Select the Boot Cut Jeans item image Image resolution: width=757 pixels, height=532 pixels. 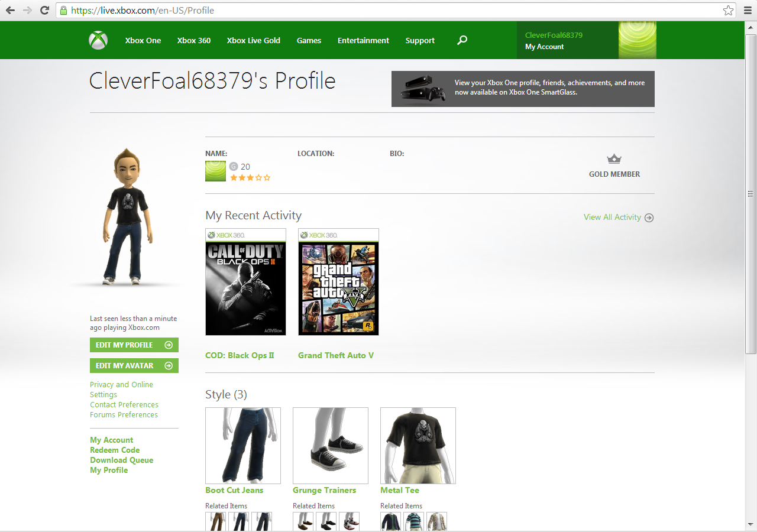[x=243, y=446]
